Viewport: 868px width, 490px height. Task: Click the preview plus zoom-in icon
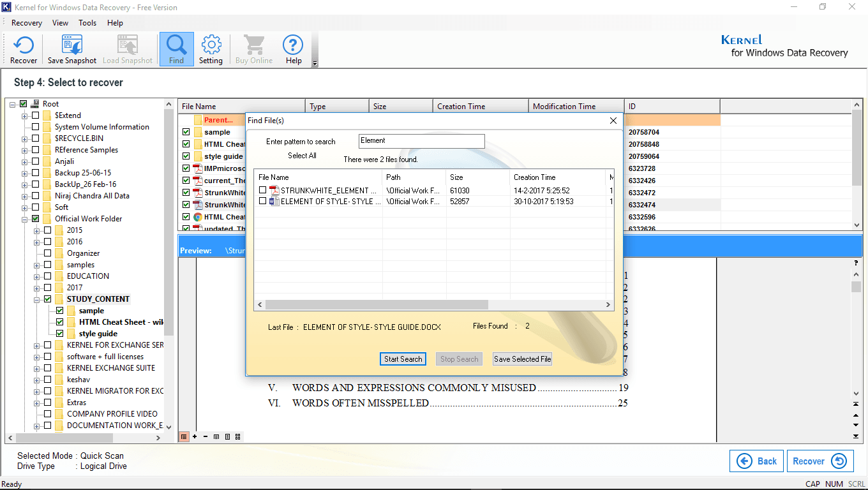pyautogui.click(x=195, y=436)
